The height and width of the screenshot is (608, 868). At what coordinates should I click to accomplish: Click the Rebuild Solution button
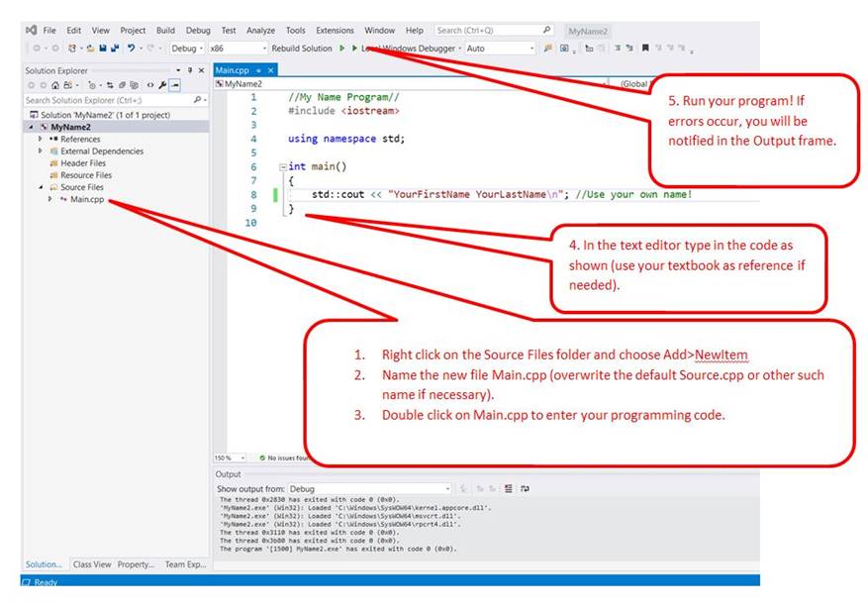pyautogui.click(x=303, y=48)
